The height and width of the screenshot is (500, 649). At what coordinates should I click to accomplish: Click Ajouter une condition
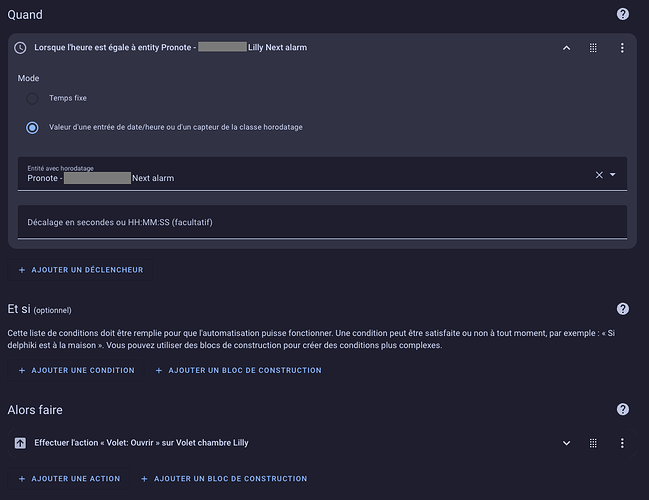pos(76,370)
